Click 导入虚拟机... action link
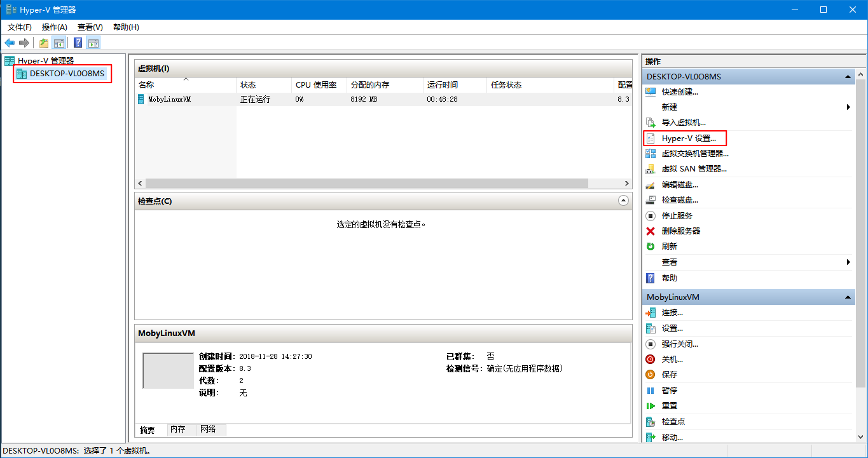 pos(684,122)
